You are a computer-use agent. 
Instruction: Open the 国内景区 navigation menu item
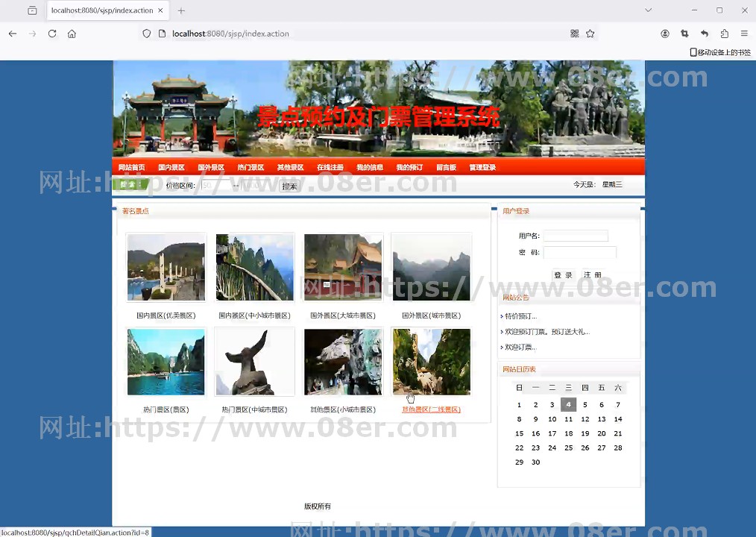click(171, 168)
